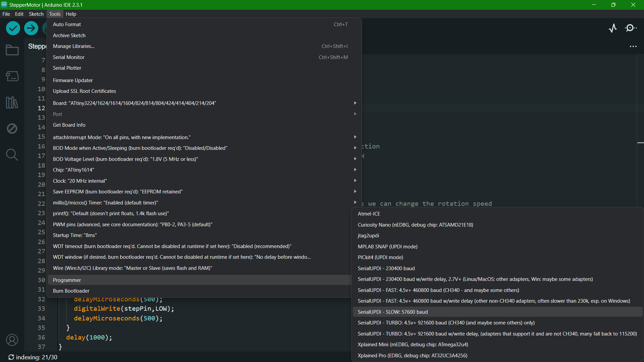Close the Tools menu via its label
This screenshot has width=644, height=362.
[x=55, y=14]
